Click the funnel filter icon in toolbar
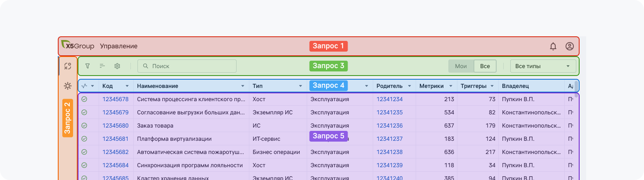This screenshot has height=180, width=644. click(x=88, y=66)
